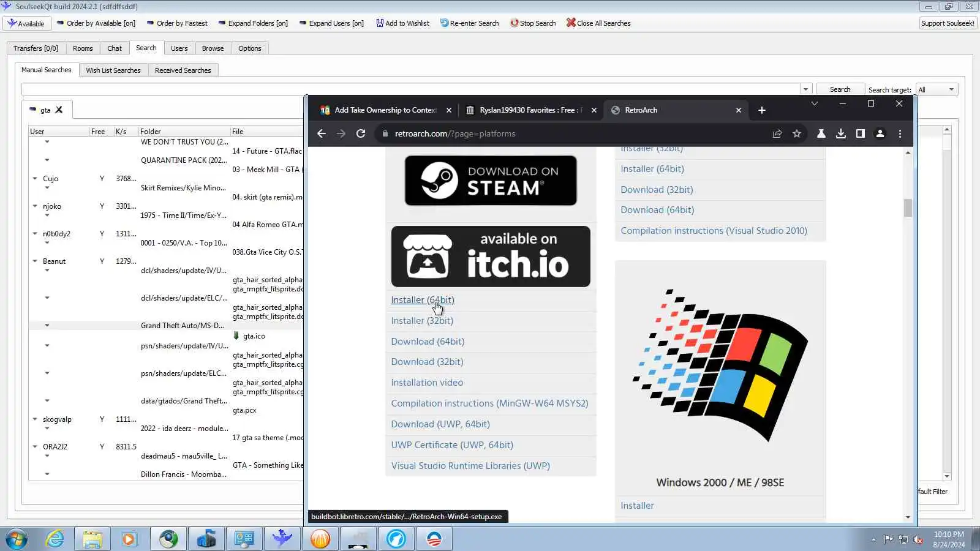The image size is (980, 551).
Task: Open the Options tab in Soulseek
Action: (250, 48)
